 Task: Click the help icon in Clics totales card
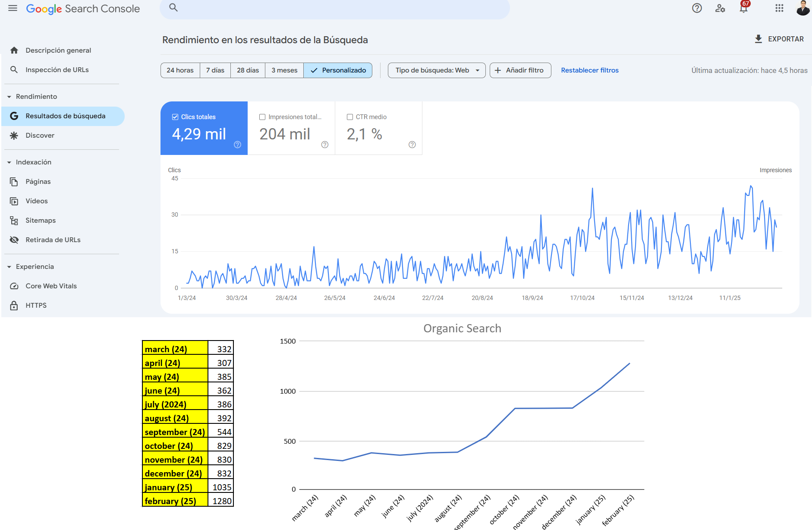coord(237,145)
